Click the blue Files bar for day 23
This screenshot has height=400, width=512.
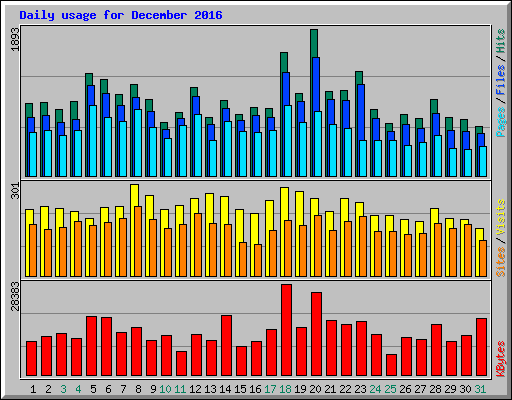click(361, 112)
